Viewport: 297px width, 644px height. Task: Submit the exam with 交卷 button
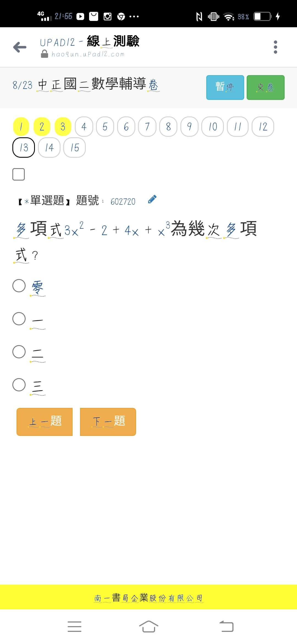click(x=265, y=87)
